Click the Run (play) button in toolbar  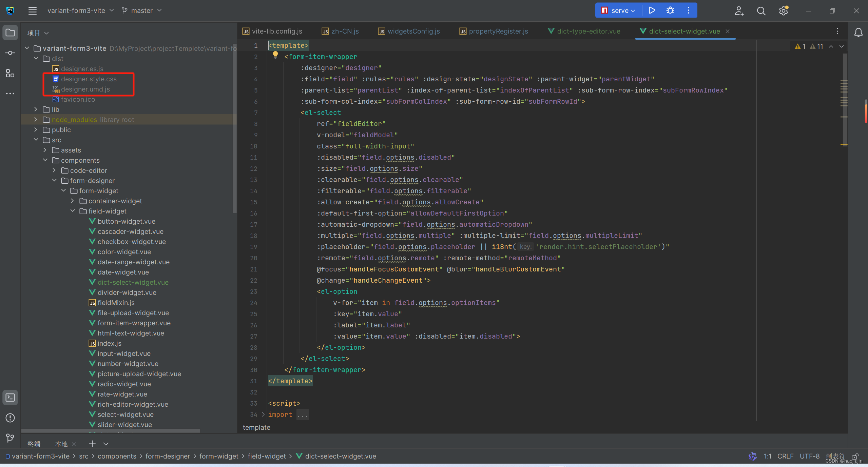(652, 10)
